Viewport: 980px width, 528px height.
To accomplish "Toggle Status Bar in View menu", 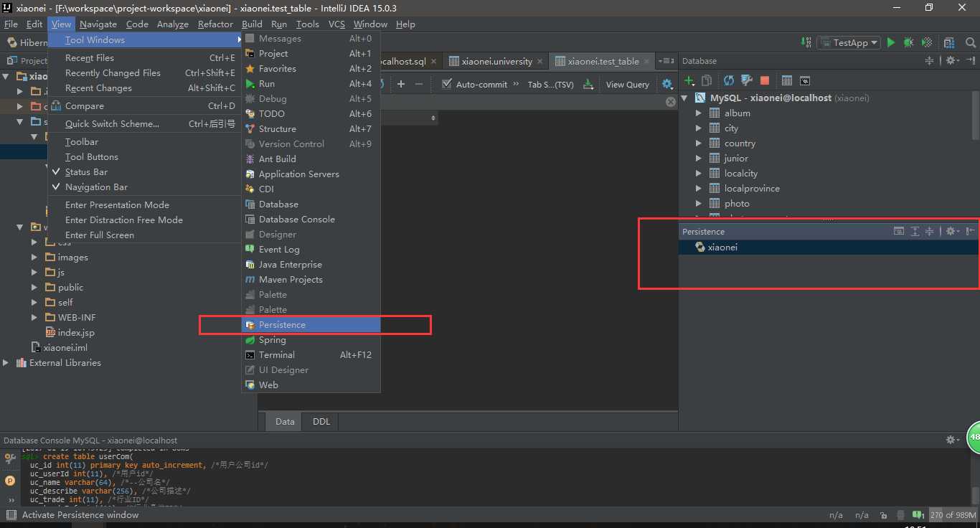I will pos(86,171).
